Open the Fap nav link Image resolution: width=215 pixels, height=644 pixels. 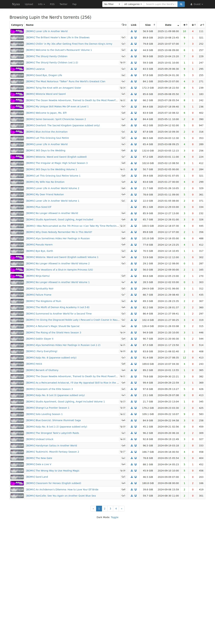74,4
